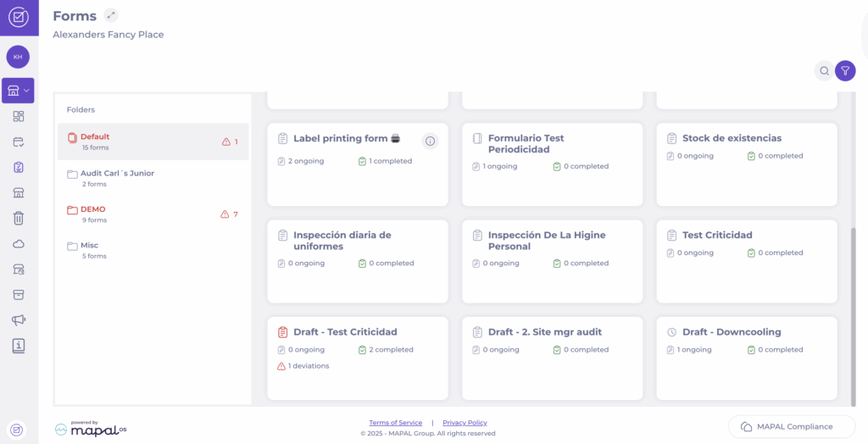Viewport: 868px width, 444px height.
Task: Open the cloud icon in sidebar
Action: [x=18, y=244]
